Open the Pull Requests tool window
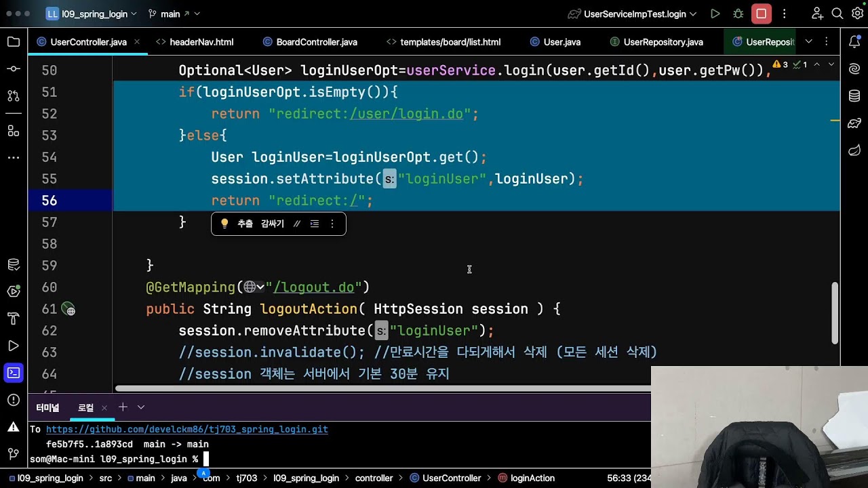 point(14,96)
